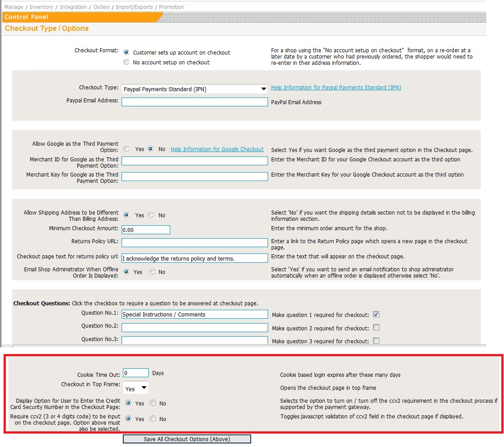
Task: Open the Import/Exports menu
Action: [x=134, y=7]
